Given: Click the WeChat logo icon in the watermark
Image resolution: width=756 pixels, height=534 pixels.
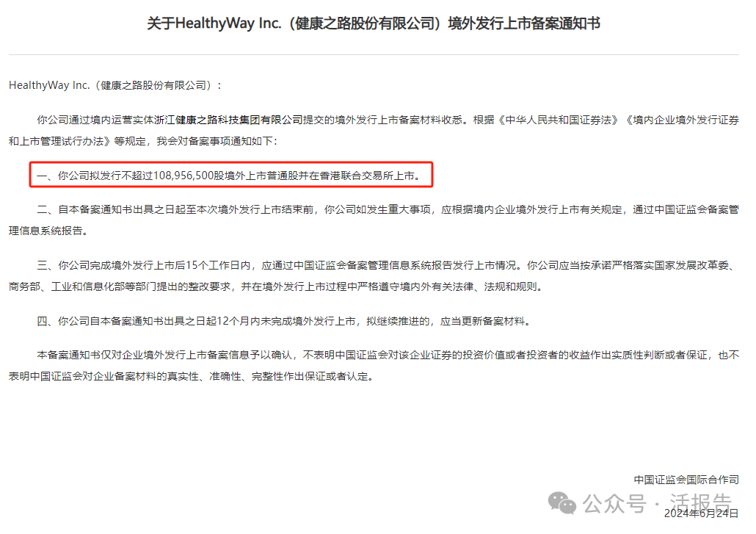Looking at the screenshot, I should pos(561,503).
